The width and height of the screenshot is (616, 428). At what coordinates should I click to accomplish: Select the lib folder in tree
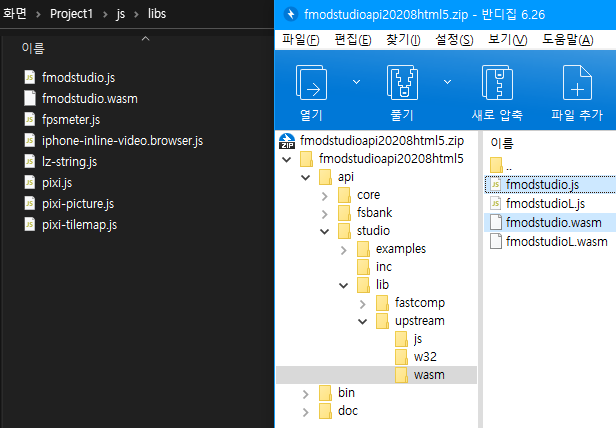tap(382, 285)
